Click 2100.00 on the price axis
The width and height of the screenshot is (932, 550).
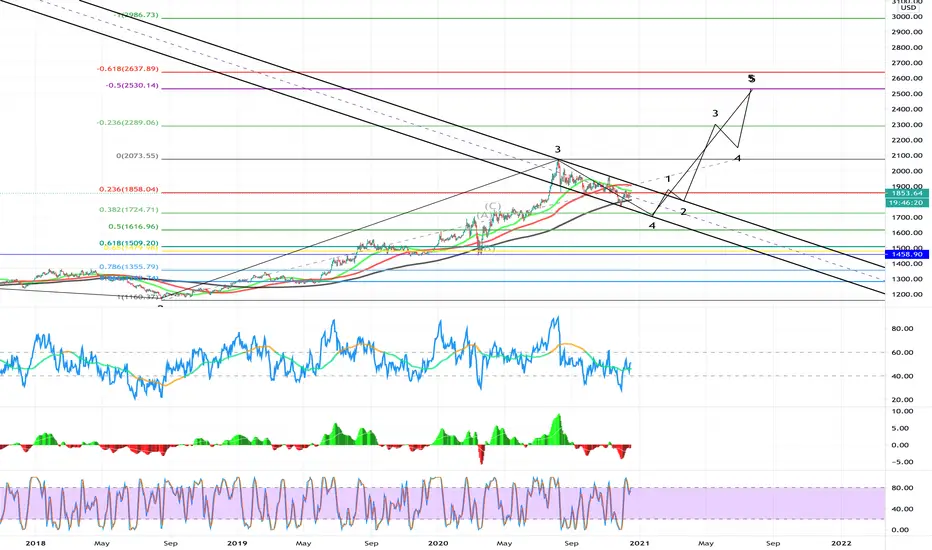coord(907,156)
